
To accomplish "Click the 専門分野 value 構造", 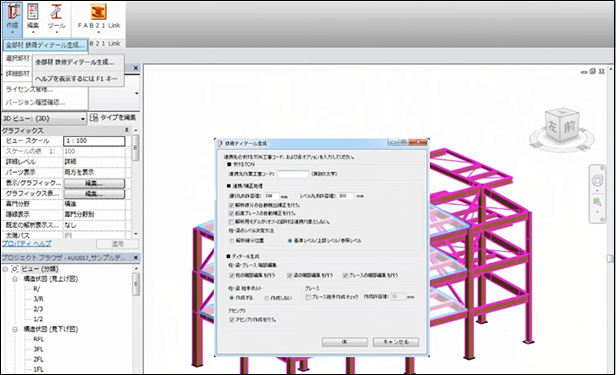I will [x=94, y=204].
